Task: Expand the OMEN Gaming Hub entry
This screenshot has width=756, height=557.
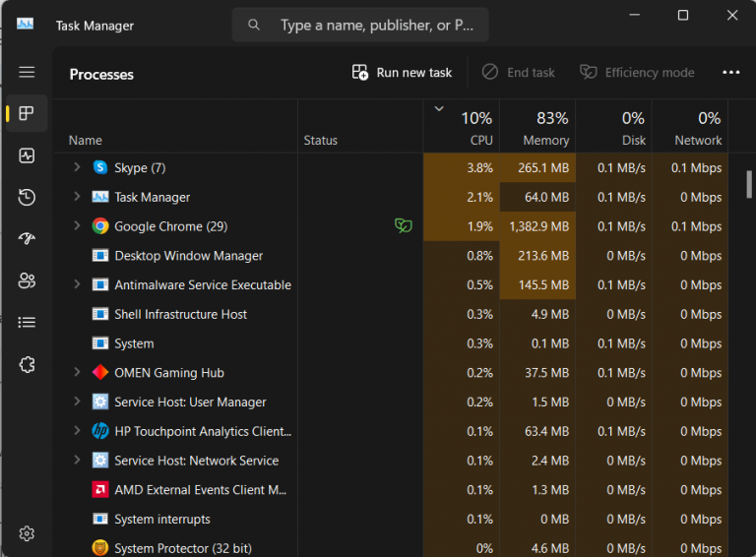Action: point(78,373)
